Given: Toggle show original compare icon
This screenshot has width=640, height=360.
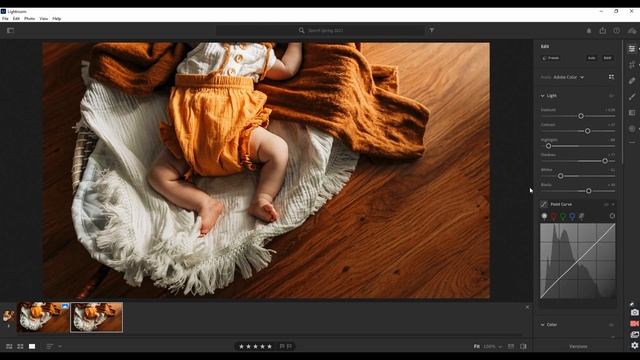Looking at the screenshot, I should point(523,347).
